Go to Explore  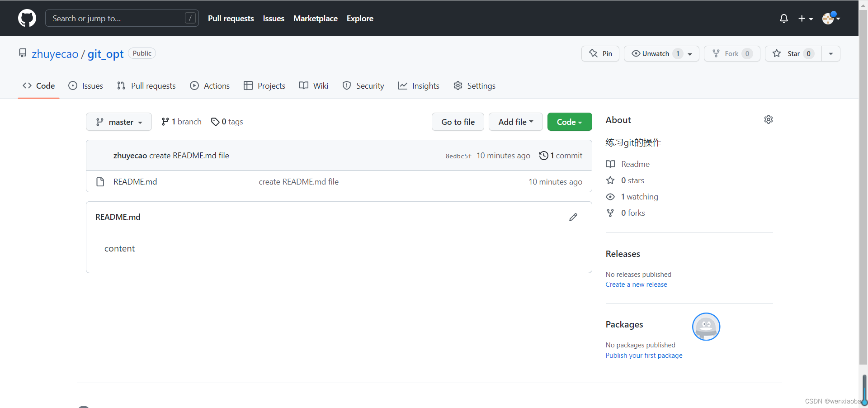pos(360,19)
